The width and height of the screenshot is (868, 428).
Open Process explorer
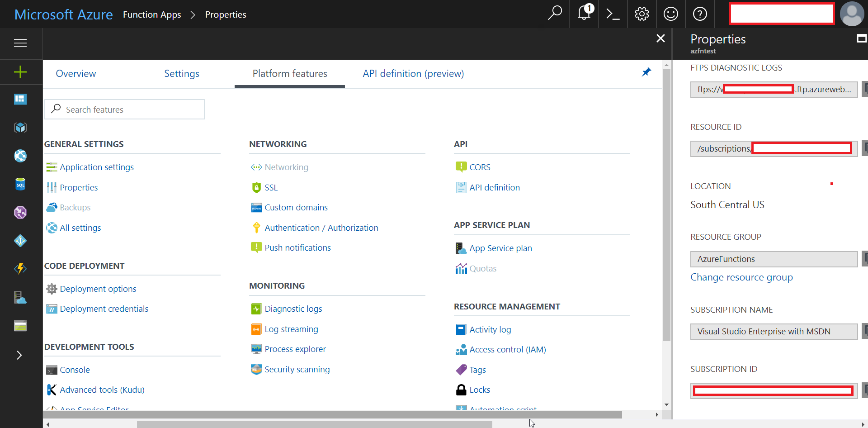click(x=295, y=349)
